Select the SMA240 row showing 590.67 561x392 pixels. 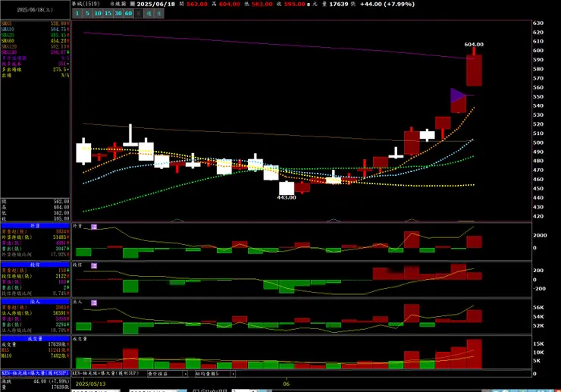(35, 52)
